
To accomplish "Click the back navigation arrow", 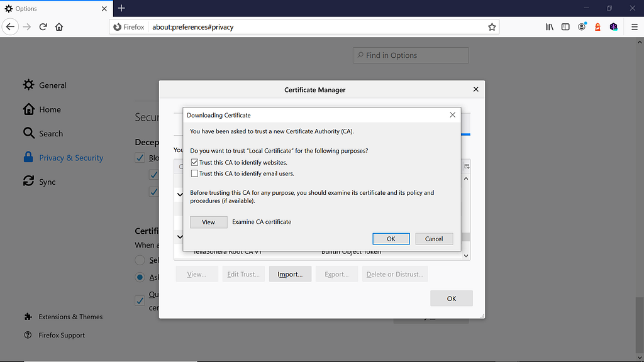I will (x=10, y=27).
